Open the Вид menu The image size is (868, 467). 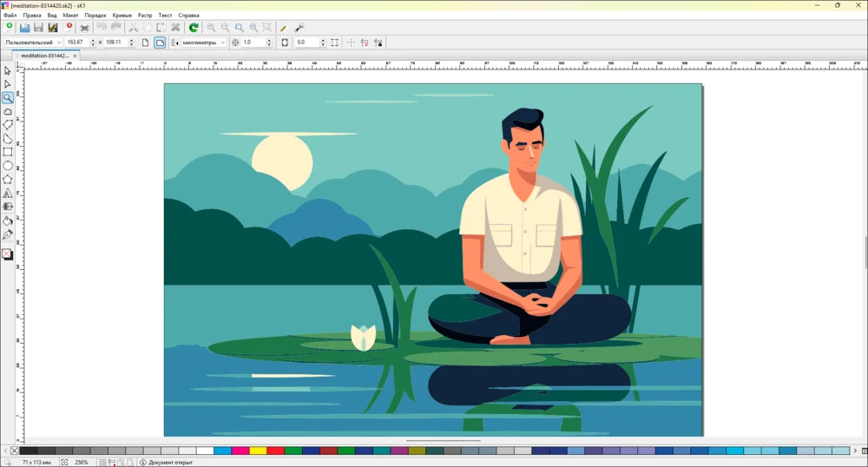coord(52,16)
